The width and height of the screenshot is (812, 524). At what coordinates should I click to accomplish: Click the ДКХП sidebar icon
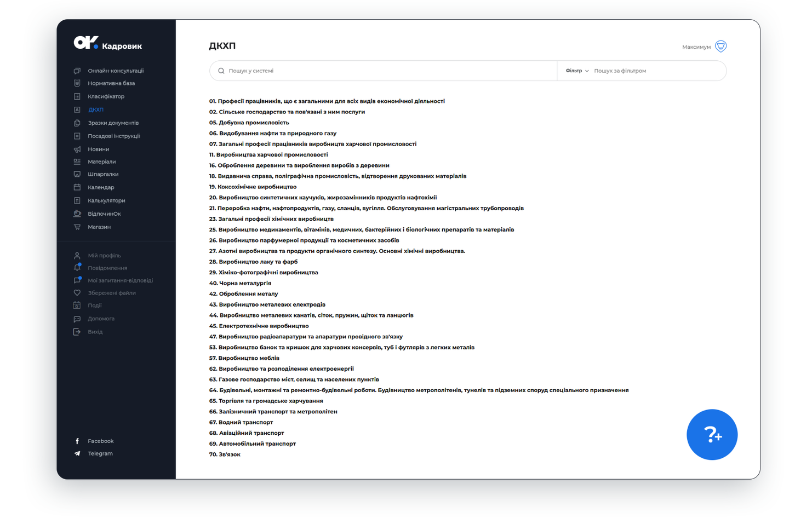(x=77, y=110)
